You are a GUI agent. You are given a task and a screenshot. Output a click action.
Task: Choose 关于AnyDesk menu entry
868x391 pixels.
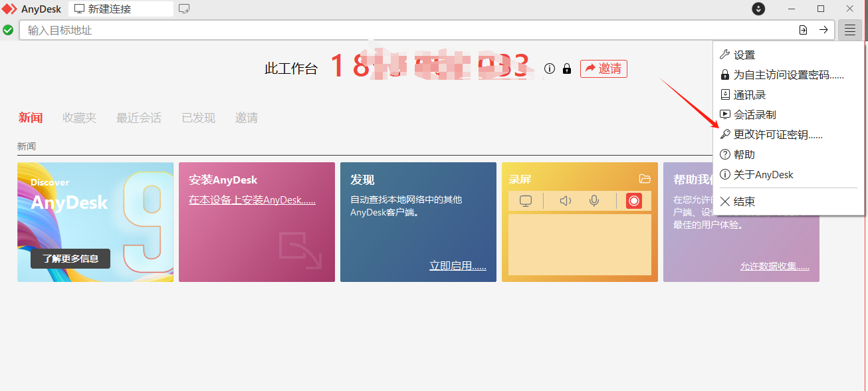[x=788, y=175]
